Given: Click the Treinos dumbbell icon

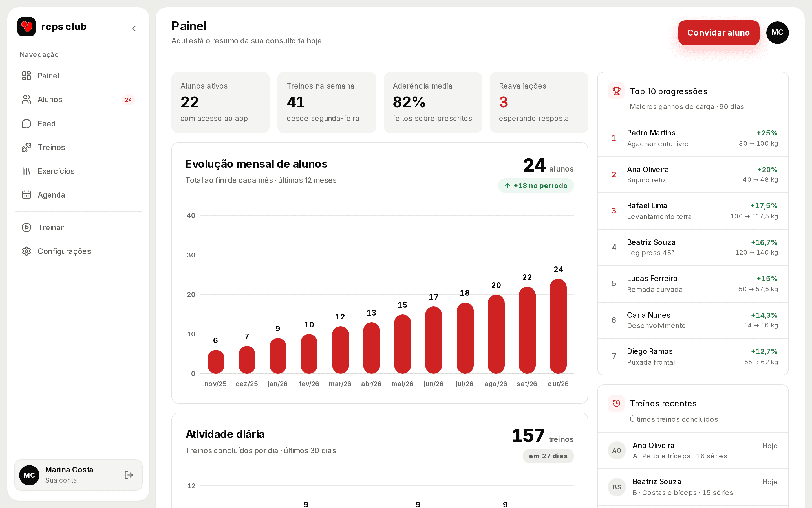Looking at the screenshot, I should click(x=27, y=147).
